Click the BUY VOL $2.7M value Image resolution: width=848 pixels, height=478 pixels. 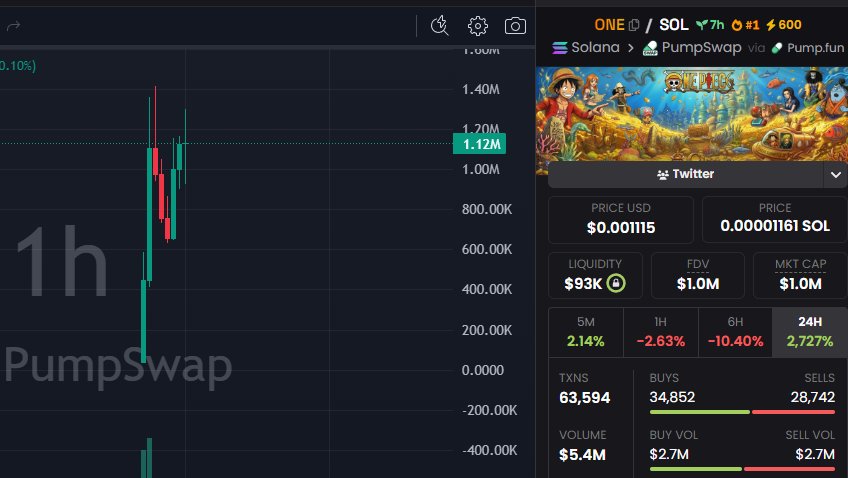point(669,454)
